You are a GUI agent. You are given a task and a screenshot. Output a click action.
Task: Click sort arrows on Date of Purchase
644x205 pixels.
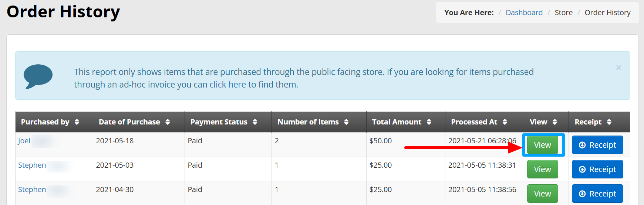[x=168, y=122]
